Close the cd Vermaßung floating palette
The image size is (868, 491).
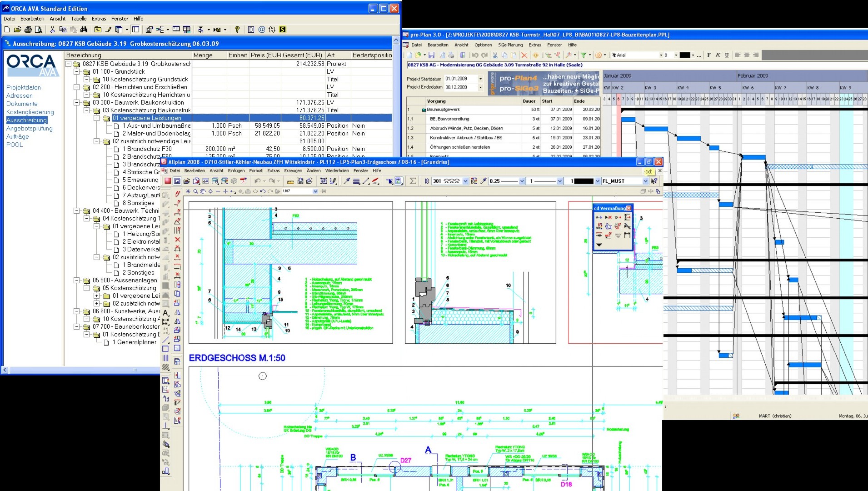pyautogui.click(x=629, y=208)
